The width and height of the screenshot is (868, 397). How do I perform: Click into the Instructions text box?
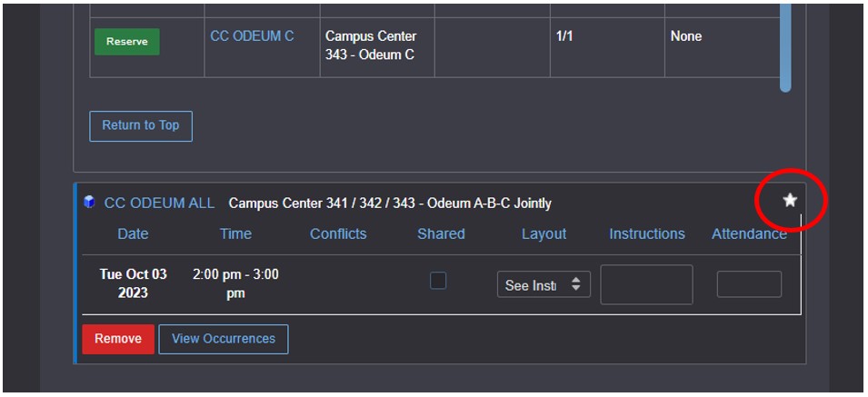646,284
